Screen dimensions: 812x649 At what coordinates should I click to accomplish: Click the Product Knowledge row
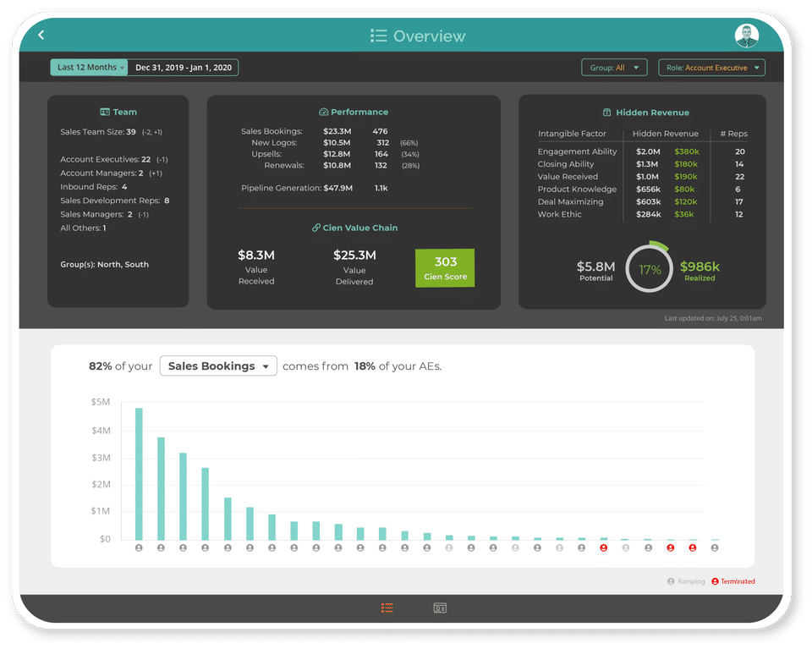(x=641, y=189)
